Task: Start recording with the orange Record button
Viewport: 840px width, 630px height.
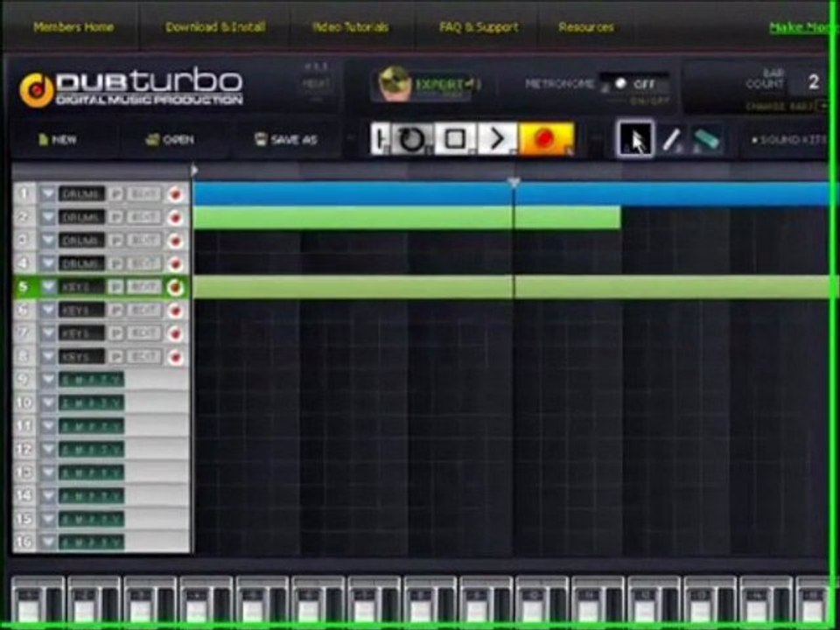Action: 546,139
